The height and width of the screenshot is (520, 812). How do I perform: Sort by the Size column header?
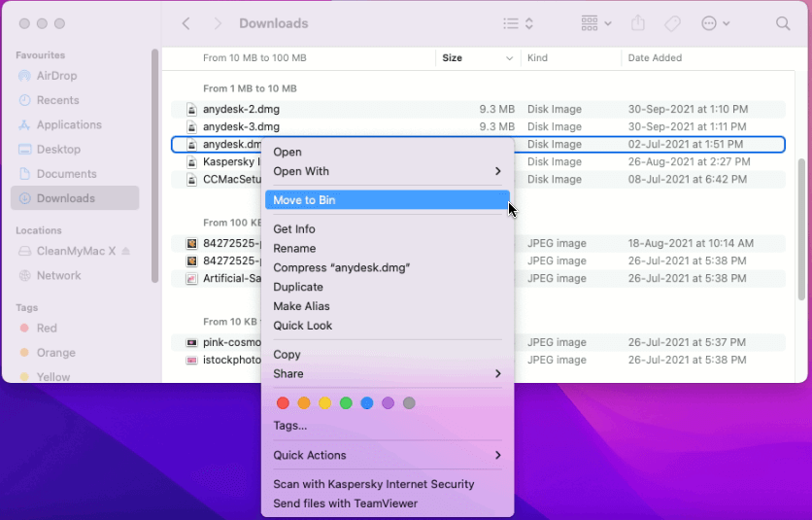(478, 58)
